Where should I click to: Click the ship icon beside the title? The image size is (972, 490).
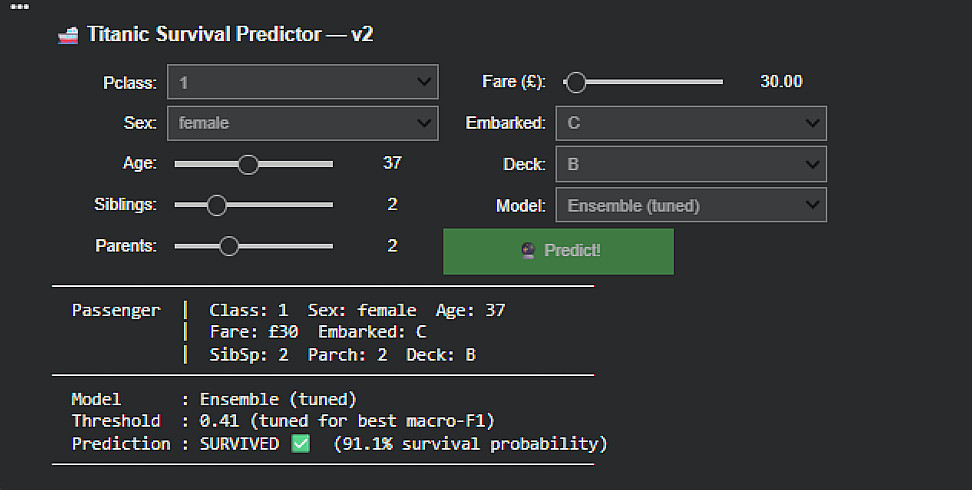click(68, 35)
